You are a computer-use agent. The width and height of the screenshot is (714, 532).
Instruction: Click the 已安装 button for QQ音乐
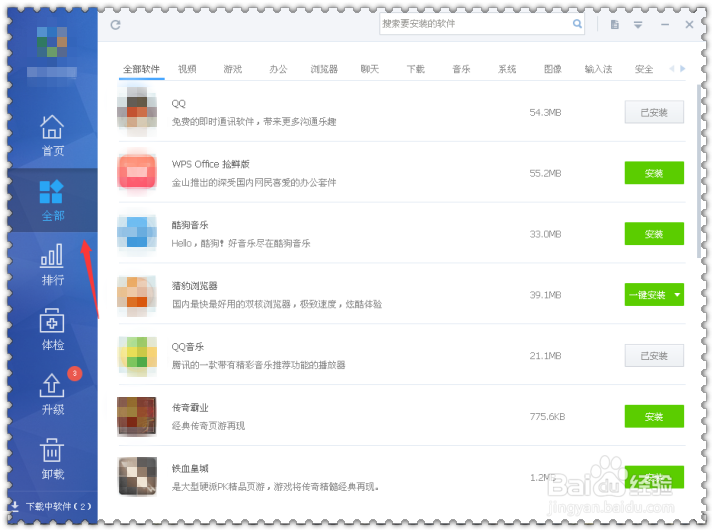point(654,356)
